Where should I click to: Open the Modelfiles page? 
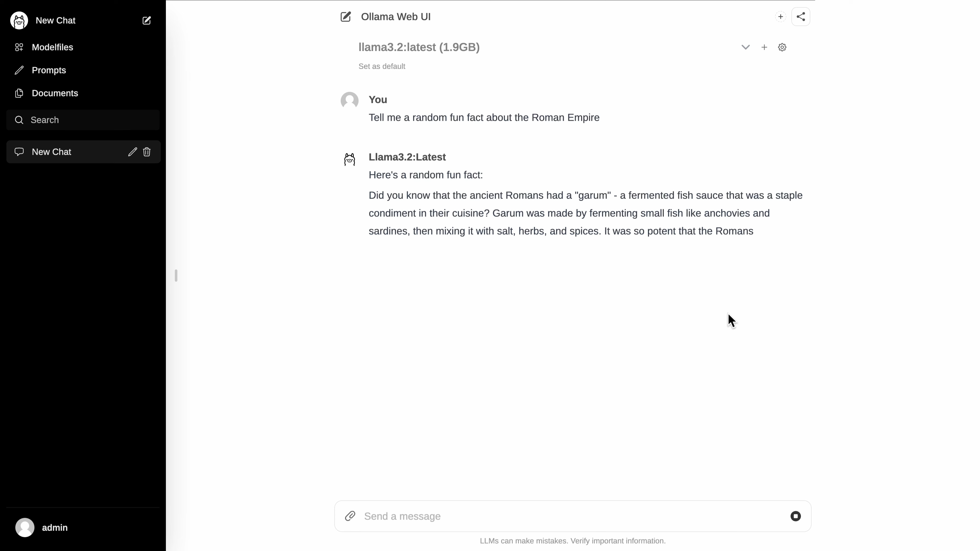coord(52,47)
